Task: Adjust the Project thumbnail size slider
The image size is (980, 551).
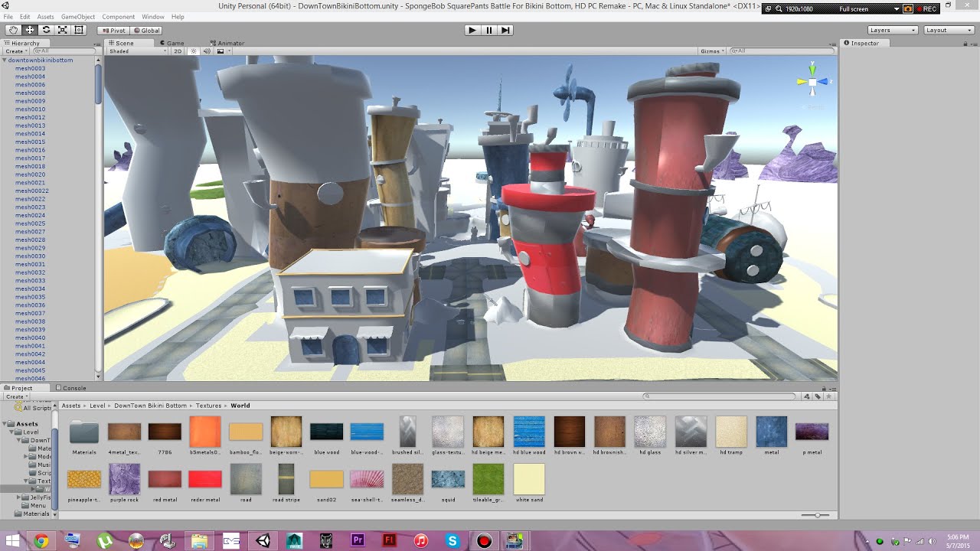Action: pyautogui.click(x=816, y=515)
